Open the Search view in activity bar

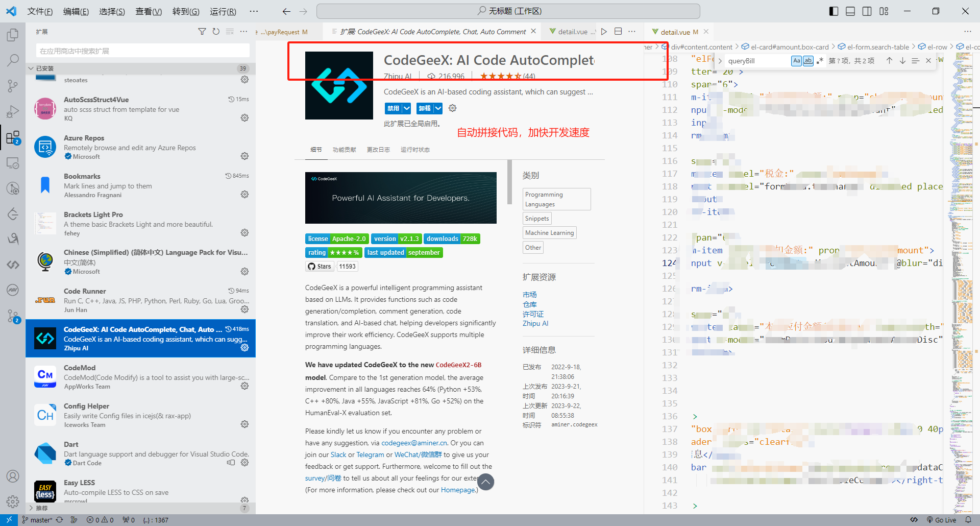(x=13, y=60)
